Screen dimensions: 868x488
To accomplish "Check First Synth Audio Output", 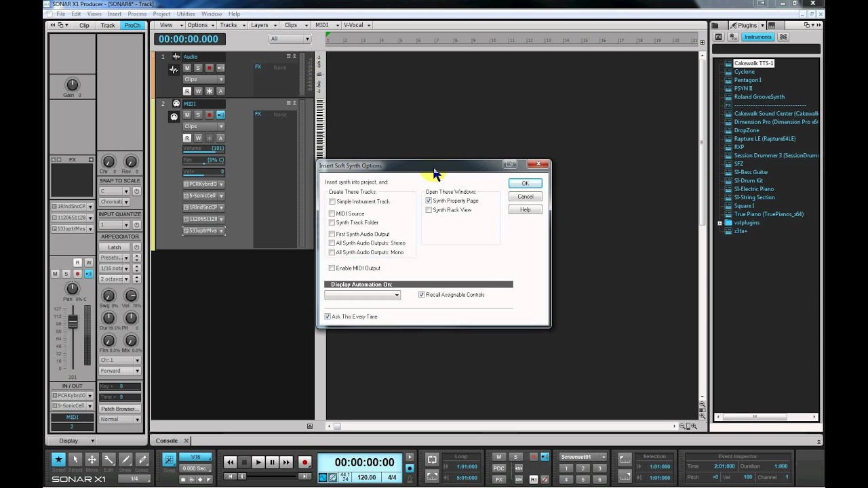I will [x=332, y=234].
